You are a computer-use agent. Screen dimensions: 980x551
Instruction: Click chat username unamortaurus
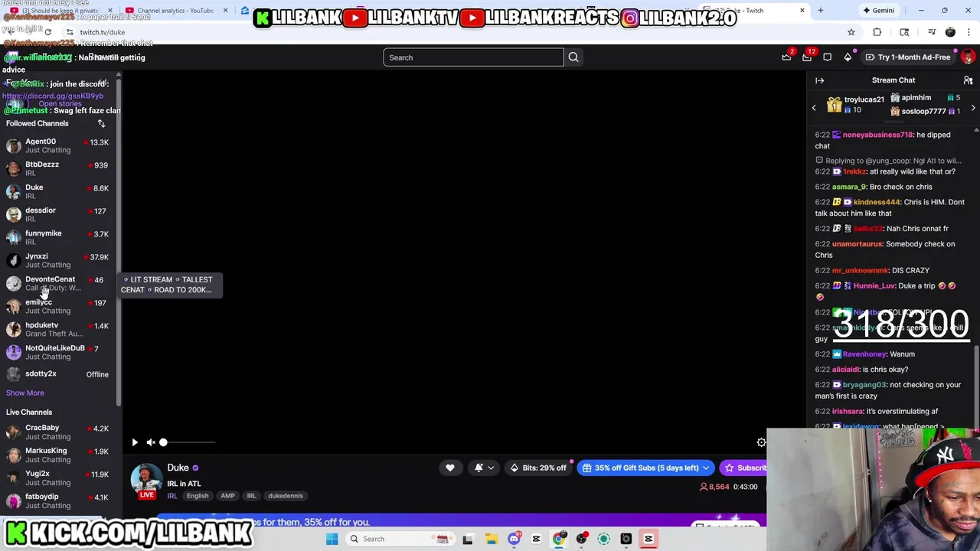[857, 244]
